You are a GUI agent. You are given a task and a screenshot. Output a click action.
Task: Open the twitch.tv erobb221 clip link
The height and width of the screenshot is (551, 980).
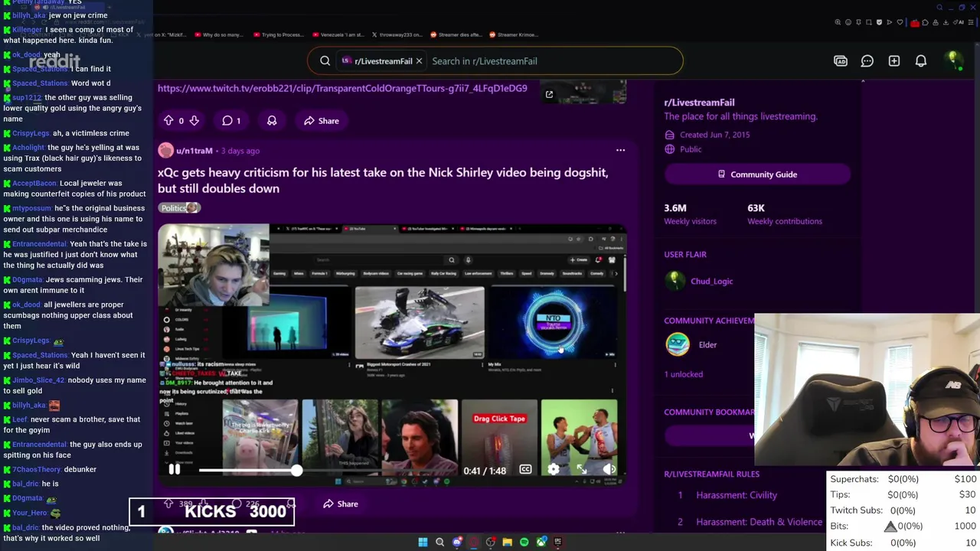tap(342, 88)
